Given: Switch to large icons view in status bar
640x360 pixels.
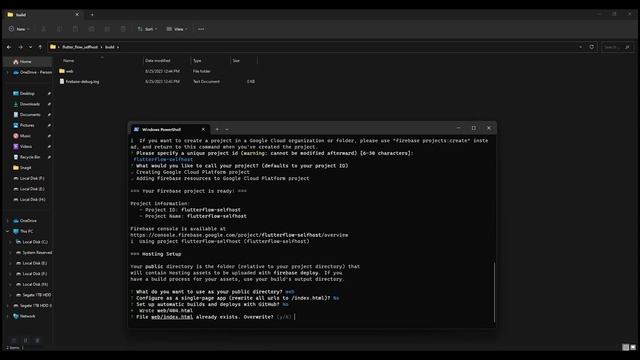Looking at the screenshot, I should point(633,347).
